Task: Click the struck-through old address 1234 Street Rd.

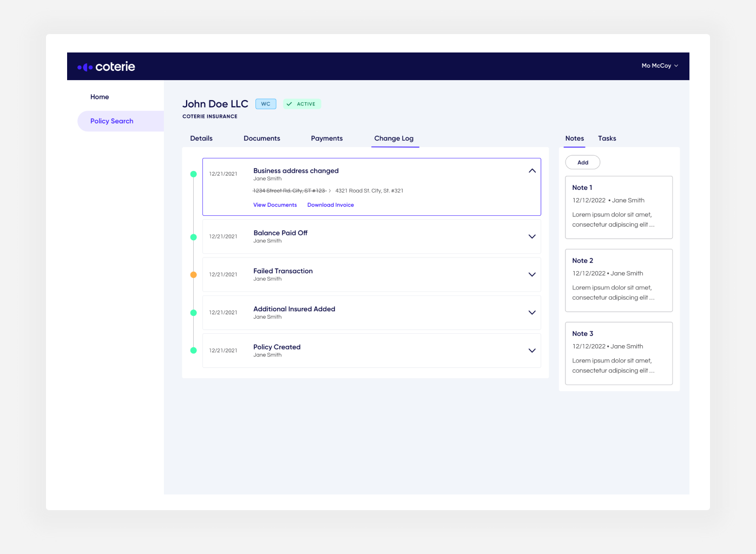Action: (290, 190)
